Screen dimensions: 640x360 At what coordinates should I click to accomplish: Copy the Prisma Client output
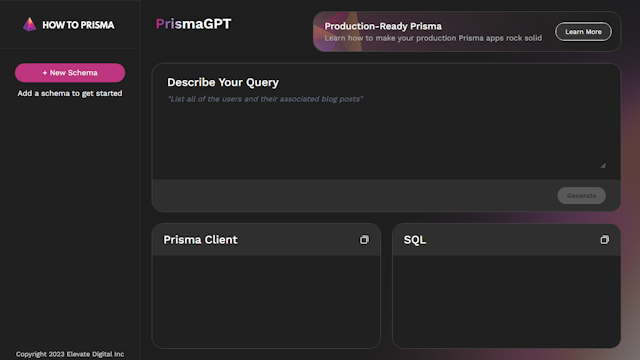(x=364, y=240)
